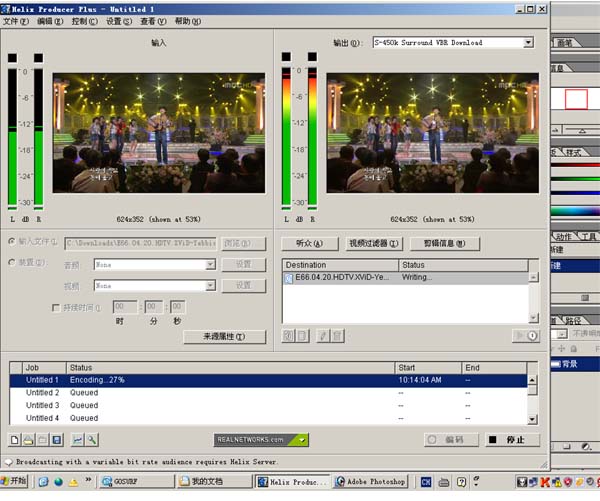600x501 pixels.
Task: Open the 文件 menu
Action: [16, 21]
